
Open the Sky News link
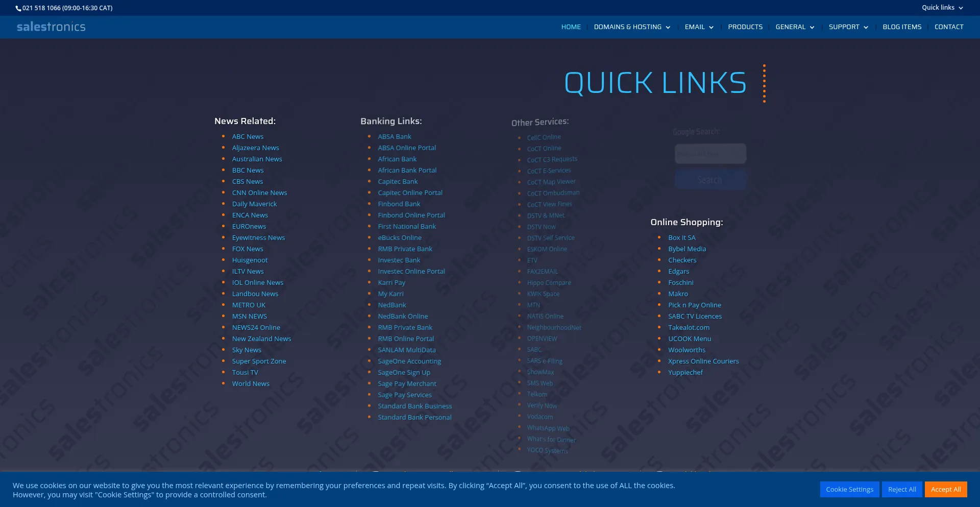247,350
